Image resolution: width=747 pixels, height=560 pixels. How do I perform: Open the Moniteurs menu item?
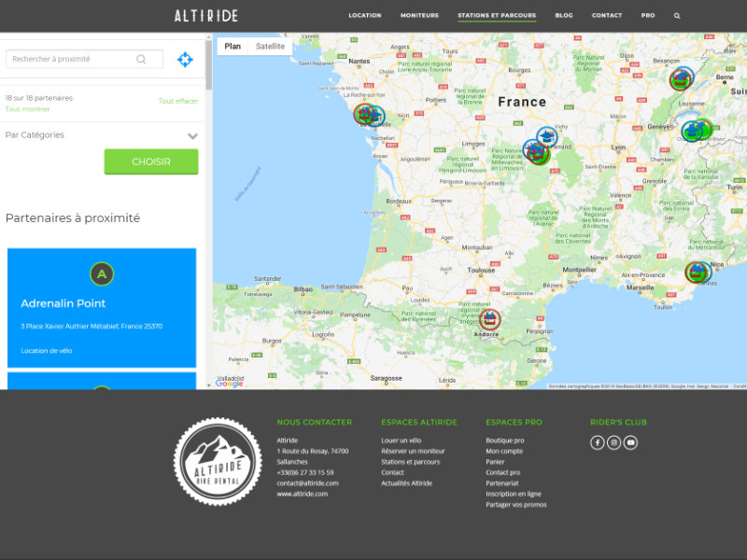pyautogui.click(x=419, y=15)
